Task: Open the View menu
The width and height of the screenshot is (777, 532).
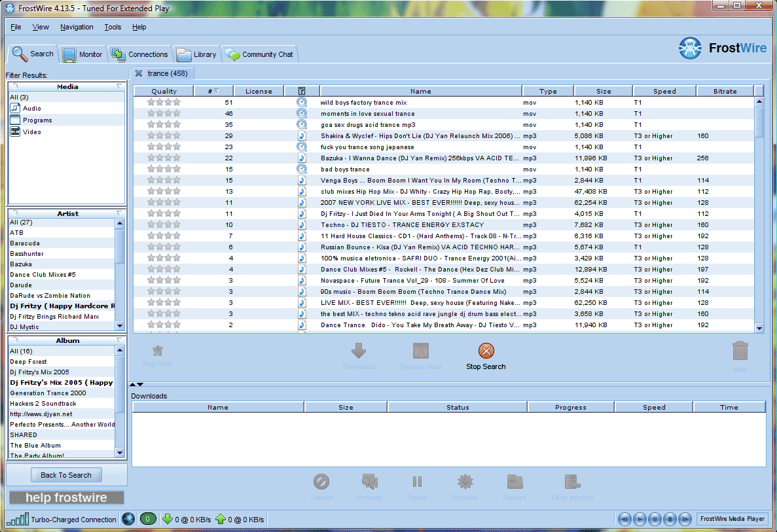Action: [x=41, y=27]
